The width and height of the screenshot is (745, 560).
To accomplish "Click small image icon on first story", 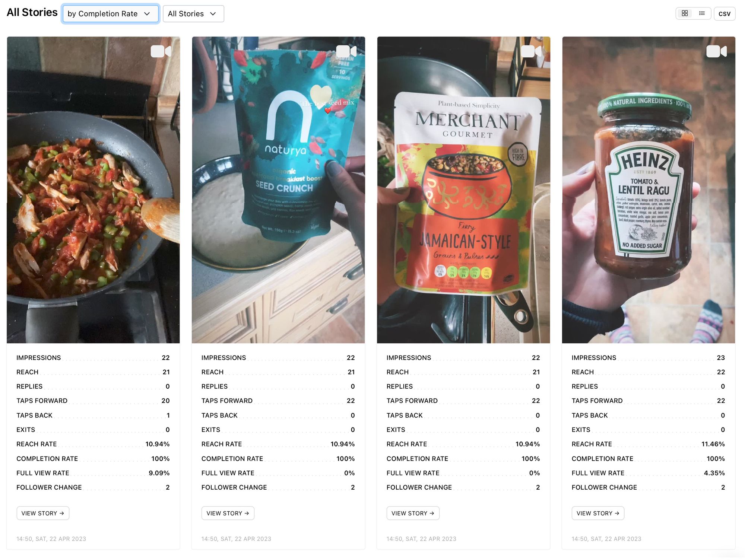I will point(161,52).
